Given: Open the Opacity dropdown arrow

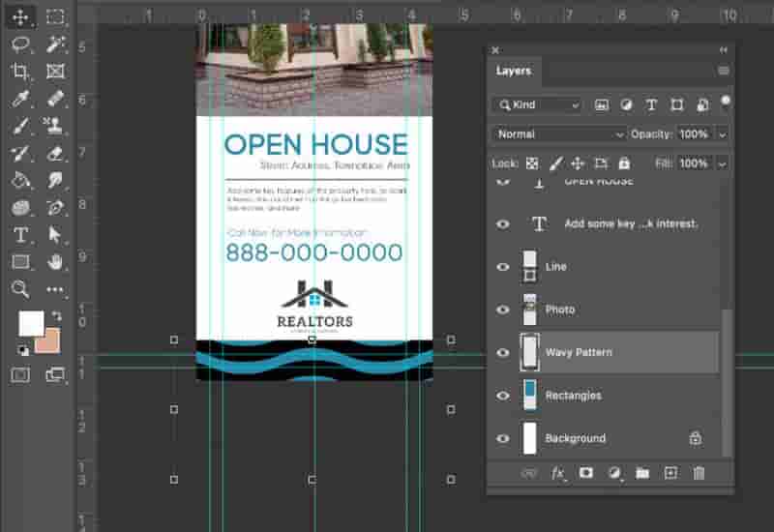Looking at the screenshot, I should click(x=722, y=134).
